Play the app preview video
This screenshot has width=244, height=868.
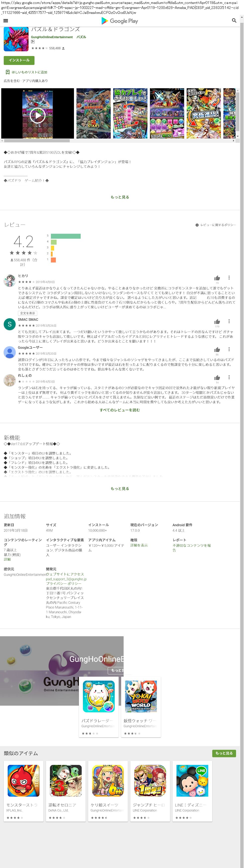pyautogui.click(x=37, y=116)
